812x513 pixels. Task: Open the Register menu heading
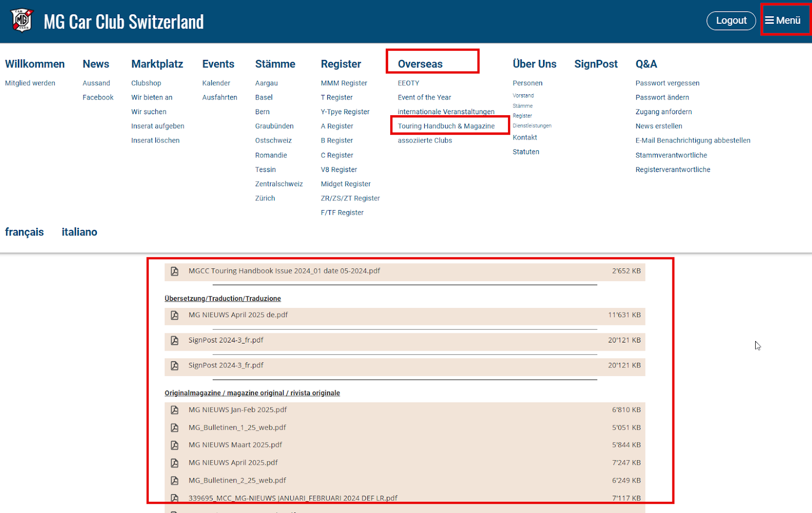tap(341, 64)
